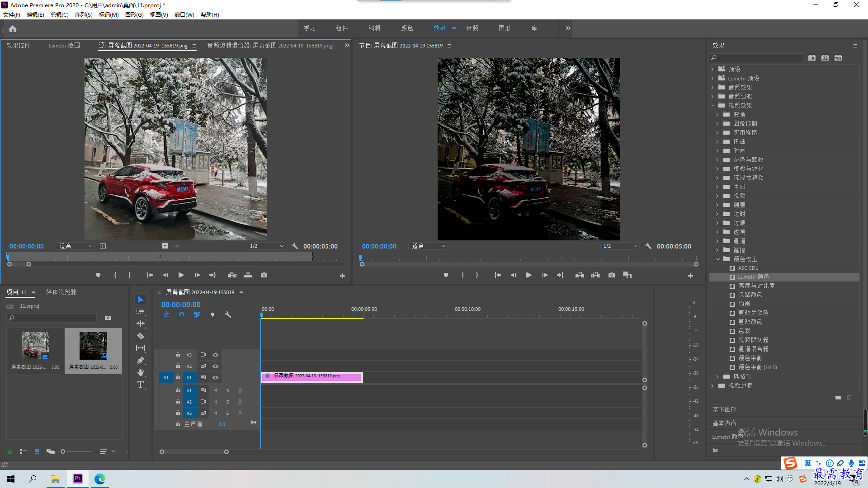868x488 pixels.
Task: Toggle V1 track output eye
Action: [x=216, y=378]
